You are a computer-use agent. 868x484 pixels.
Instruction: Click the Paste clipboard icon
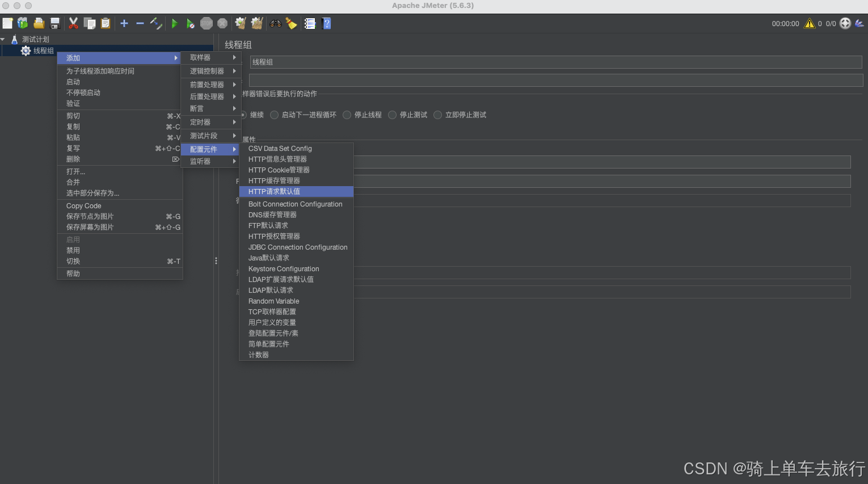106,23
